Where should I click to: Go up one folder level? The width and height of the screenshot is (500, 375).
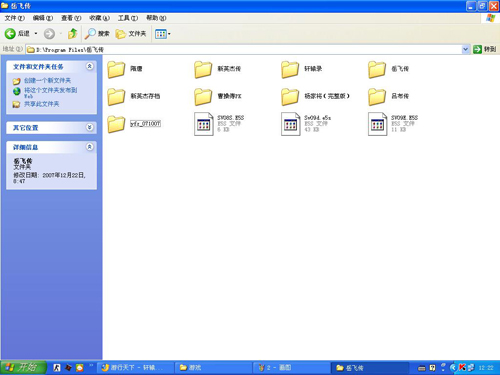coord(72,33)
